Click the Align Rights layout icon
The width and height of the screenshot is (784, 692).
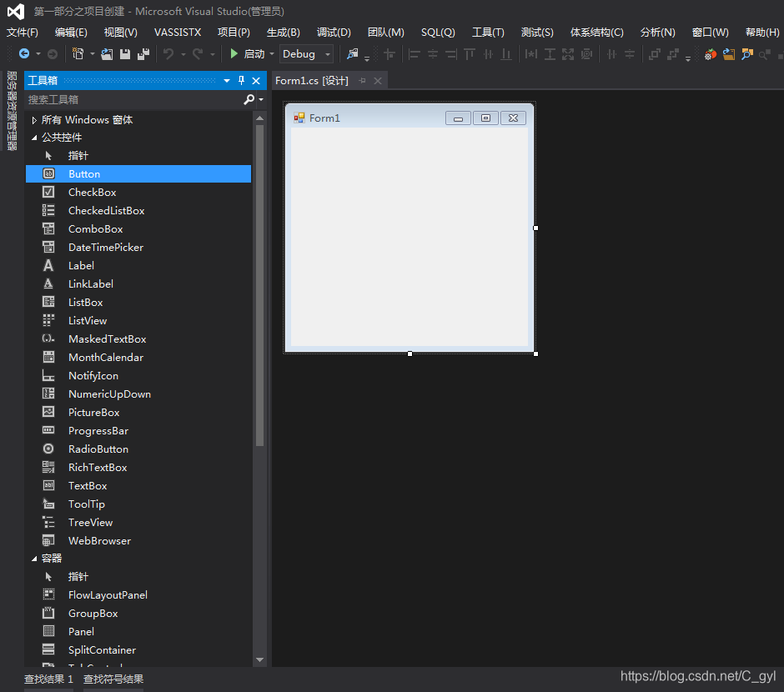coord(451,54)
